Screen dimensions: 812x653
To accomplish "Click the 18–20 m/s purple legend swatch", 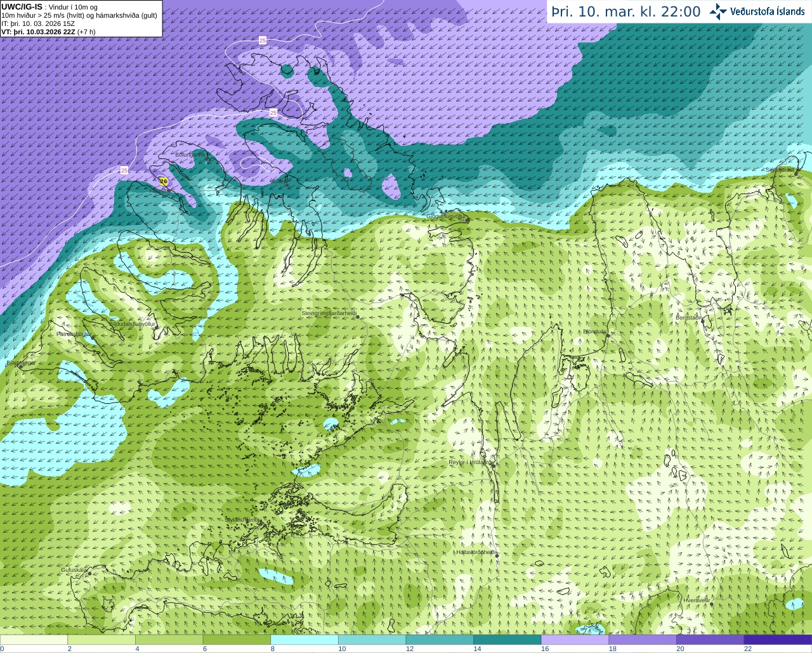I will (x=643, y=640).
